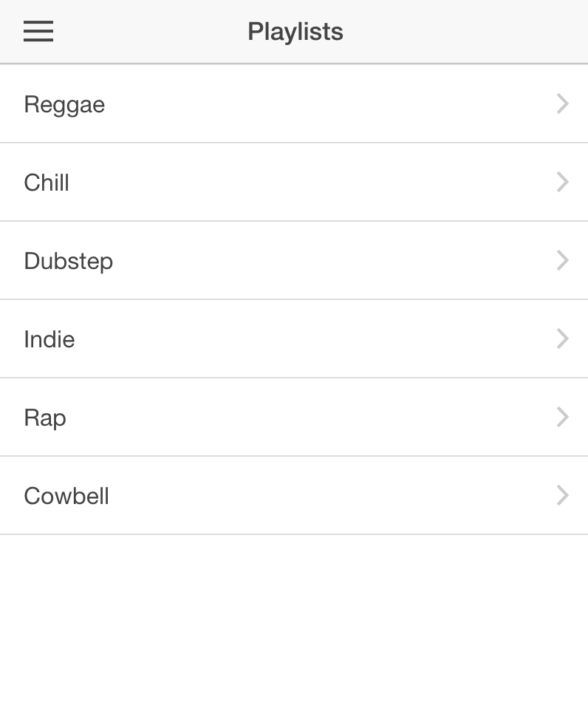Image resolution: width=588 pixels, height=708 pixels.
Task: Click the arrow icon next to Rap
Action: 562,418
